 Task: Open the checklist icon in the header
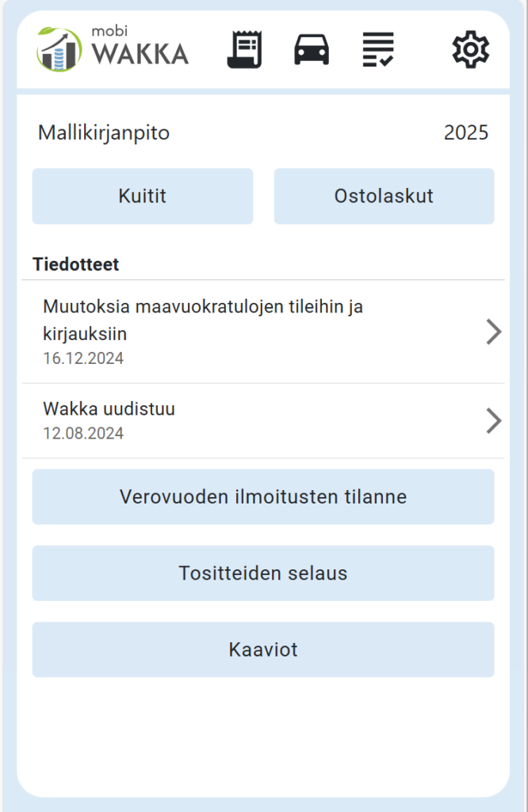click(378, 50)
